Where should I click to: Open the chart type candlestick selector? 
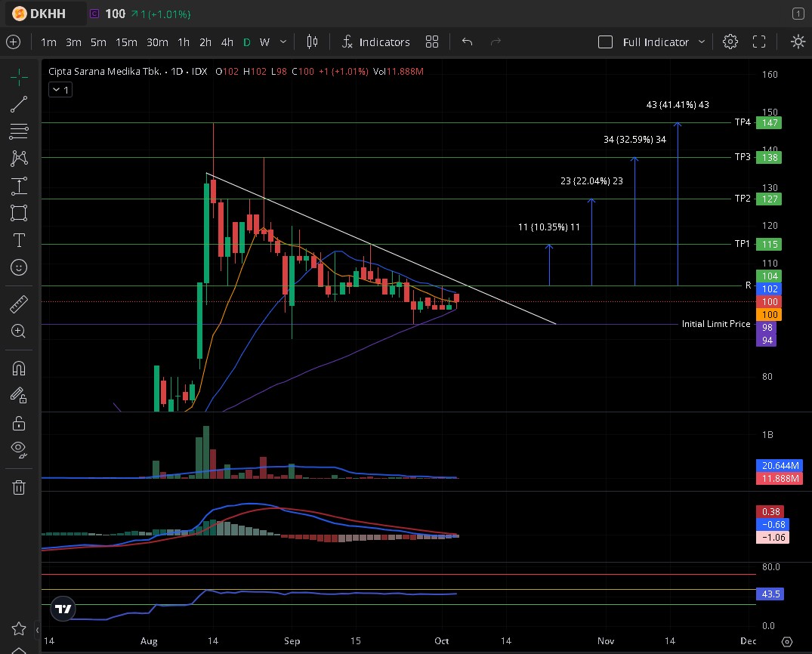pyautogui.click(x=312, y=42)
